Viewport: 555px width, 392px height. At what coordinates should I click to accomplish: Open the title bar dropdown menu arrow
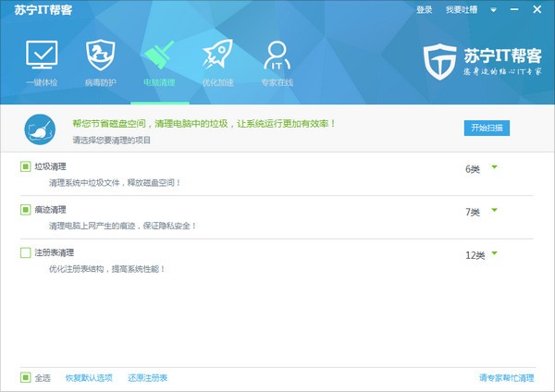[x=494, y=9]
